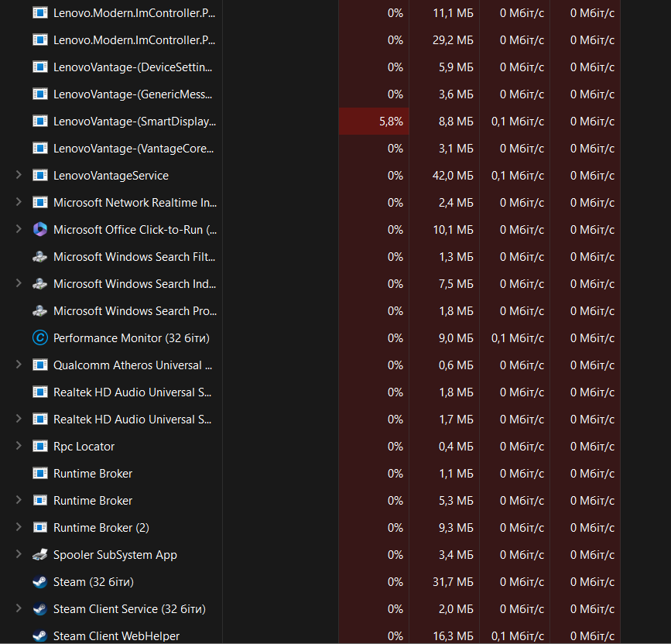The image size is (671, 644).
Task: Select the 'Runtime Broker (2)' process name
Action: click(101, 528)
